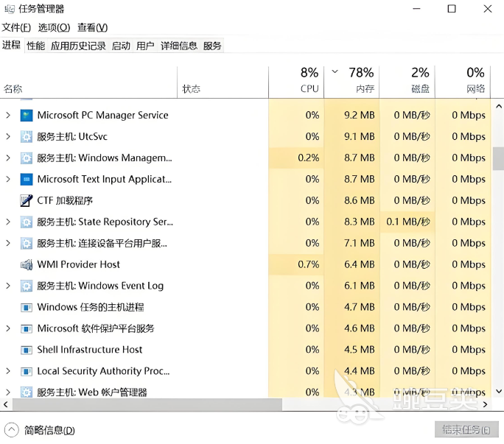
Task: Select the Shell Infrastructure Host icon
Action: (27, 350)
